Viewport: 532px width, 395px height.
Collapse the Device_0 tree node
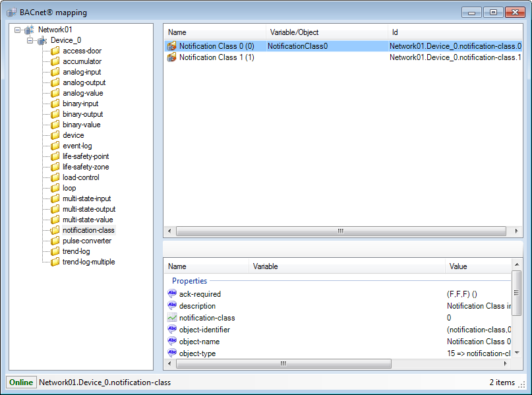pyautogui.click(x=30, y=40)
